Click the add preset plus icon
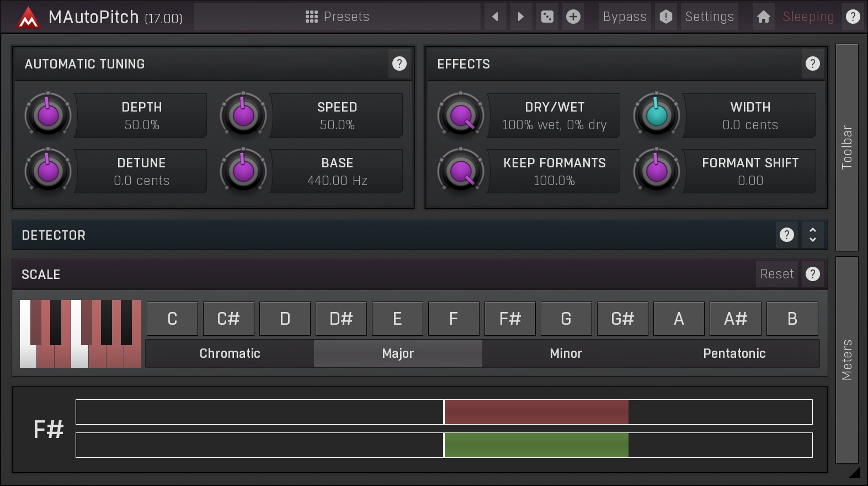The height and width of the screenshot is (486, 868). 573,17
